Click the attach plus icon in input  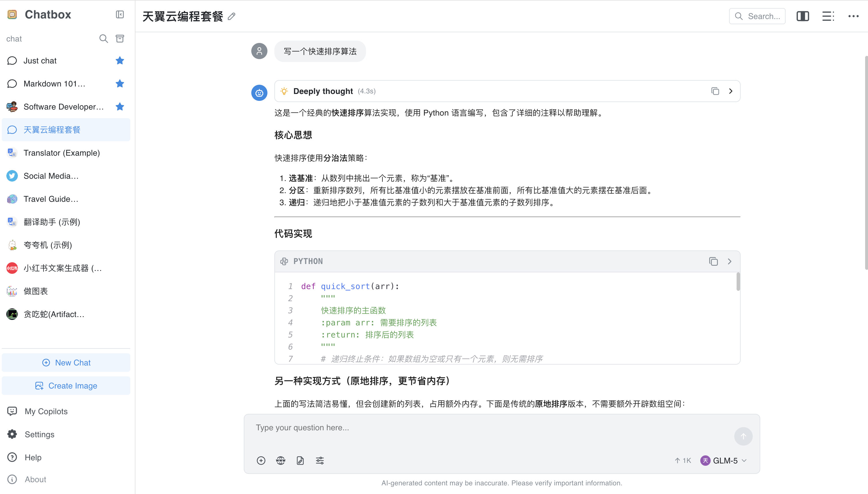click(x=261, y=460)
